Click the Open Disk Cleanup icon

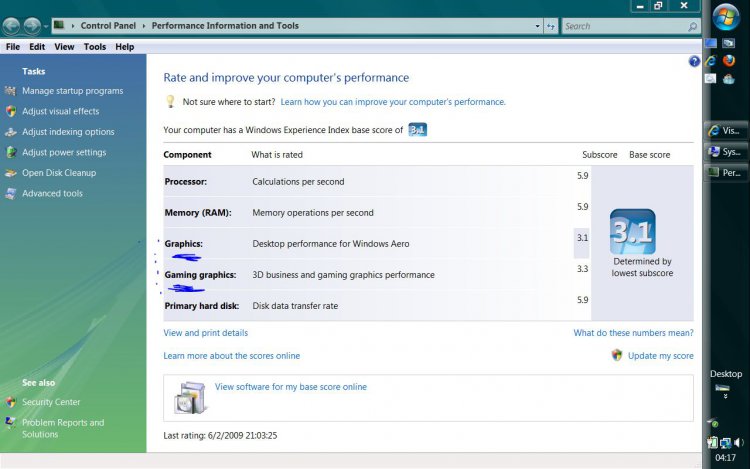[11, 173]
